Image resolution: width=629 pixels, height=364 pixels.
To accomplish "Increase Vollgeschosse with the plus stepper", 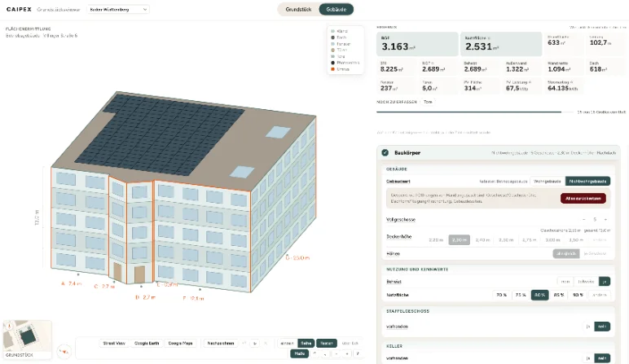I will 605,219.
